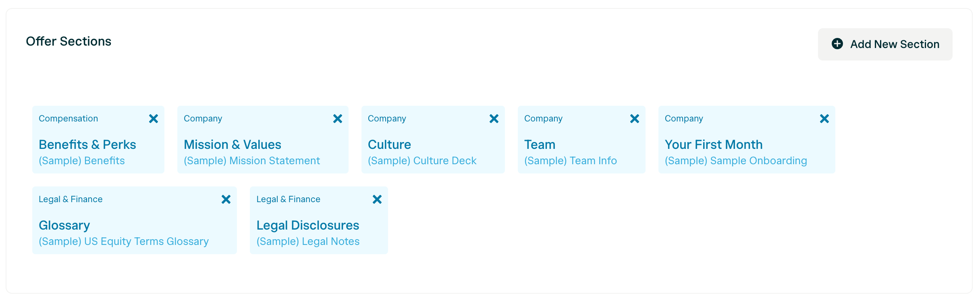The image size is (980, 301).
Task: Open the (Sample) Mission Statement link
Action: tap(251, 160)
